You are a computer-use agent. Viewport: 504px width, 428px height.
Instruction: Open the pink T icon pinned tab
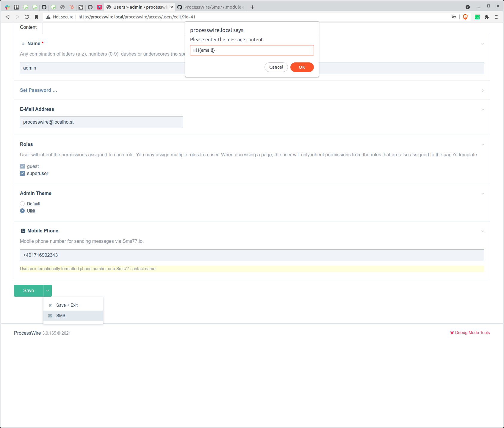99,7
